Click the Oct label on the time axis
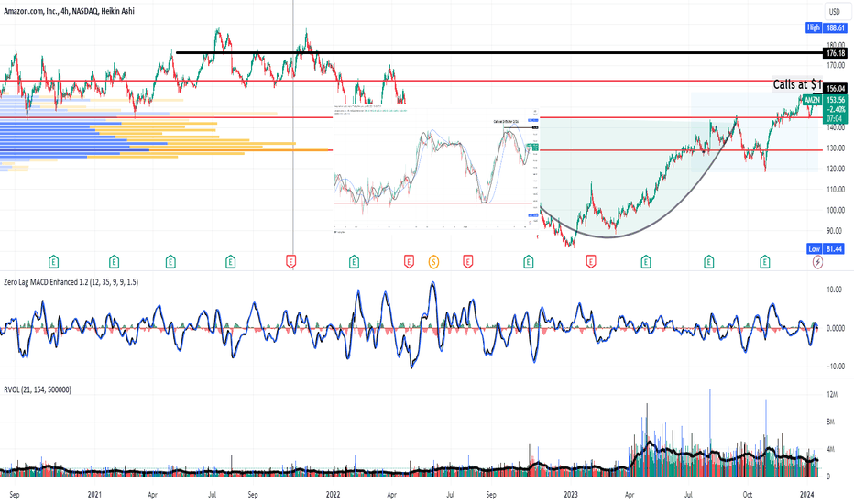Viewport: 854px width, 504px height. [x=748, y=495]
